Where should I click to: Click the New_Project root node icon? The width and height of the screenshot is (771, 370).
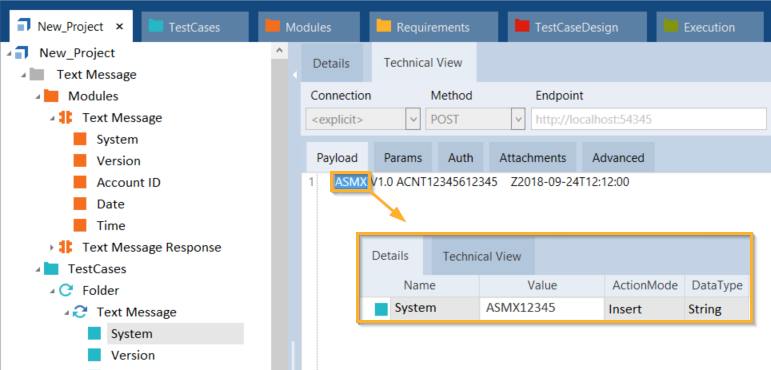[22, 53]
